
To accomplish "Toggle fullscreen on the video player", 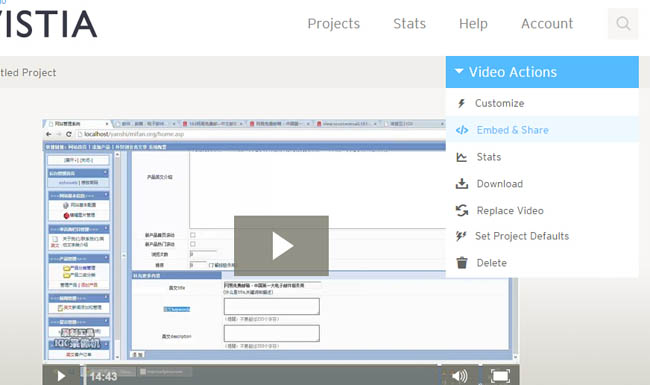I will pos(500,376).
